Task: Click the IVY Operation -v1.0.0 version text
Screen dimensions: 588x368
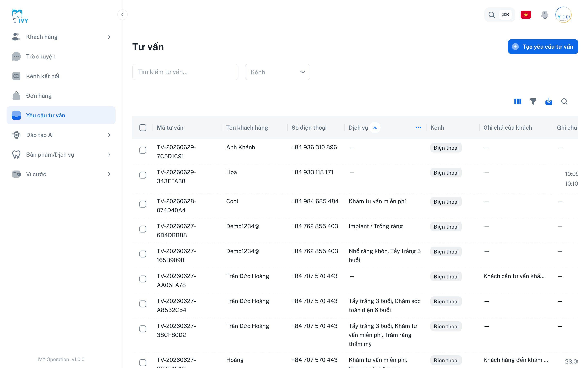Action: coord(61,359)
